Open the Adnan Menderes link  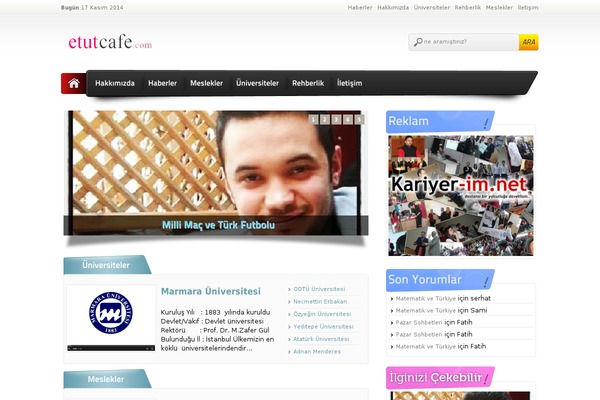(x=317, y=351)
